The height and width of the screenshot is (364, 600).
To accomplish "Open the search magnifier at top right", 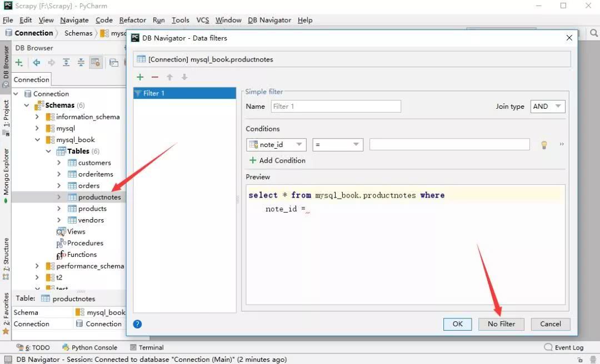I will [x=593, y=33].
